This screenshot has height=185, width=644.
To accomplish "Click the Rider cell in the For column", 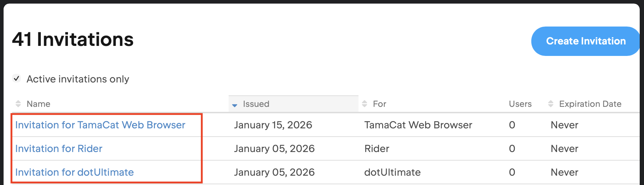I will pos(377,149).
